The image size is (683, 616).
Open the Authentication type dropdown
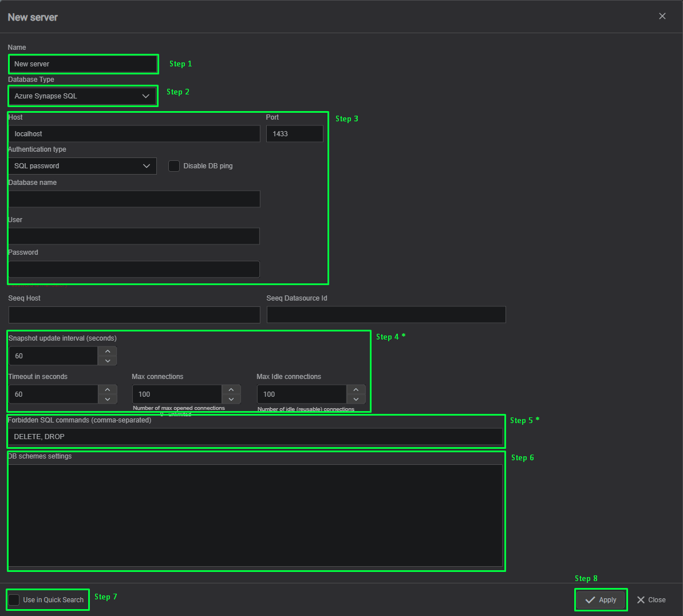pos(83,166)
